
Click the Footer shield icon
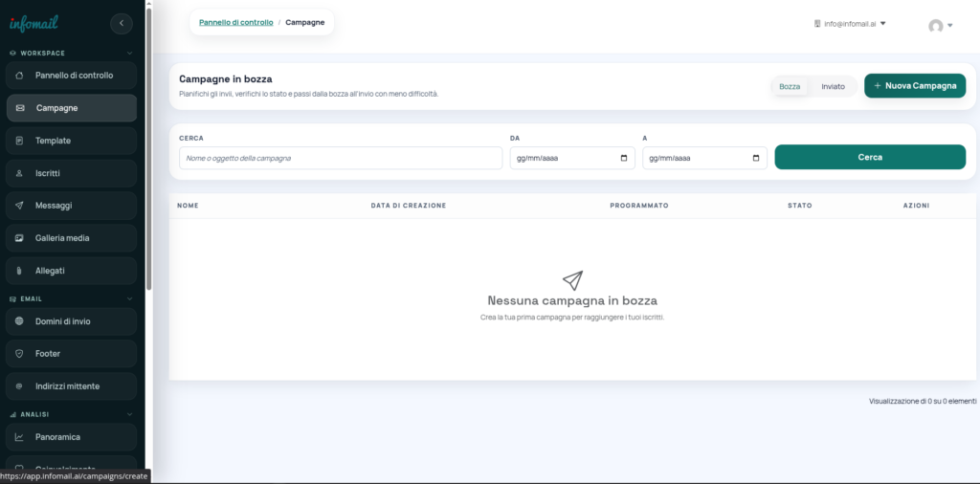[20, 354]
